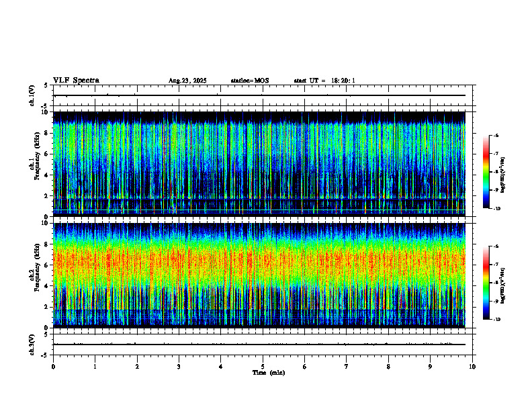Click the "4" kHz tick on ch.1 frequency axis
Viewport: 532px width, 411px height.
pos(47,175)
